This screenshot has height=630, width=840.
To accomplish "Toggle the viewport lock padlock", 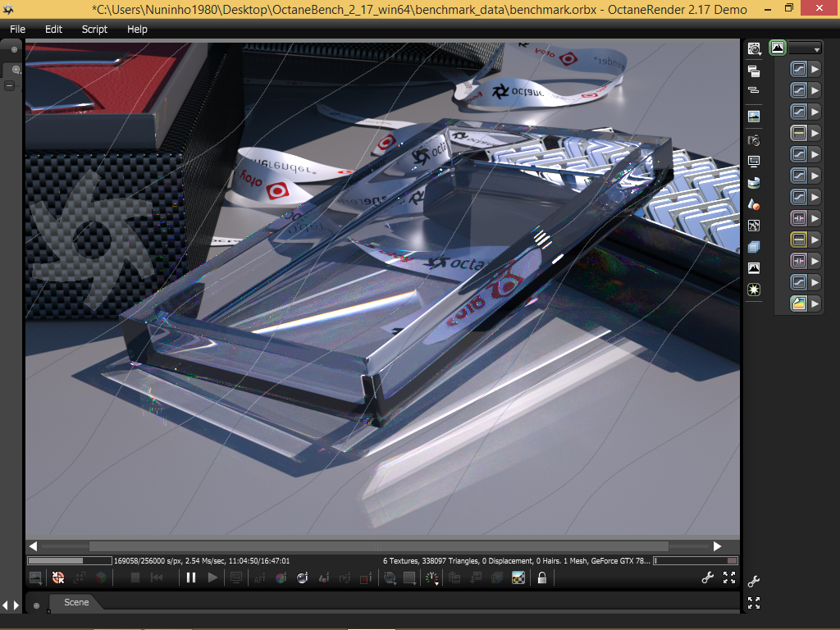I will 542,577.
